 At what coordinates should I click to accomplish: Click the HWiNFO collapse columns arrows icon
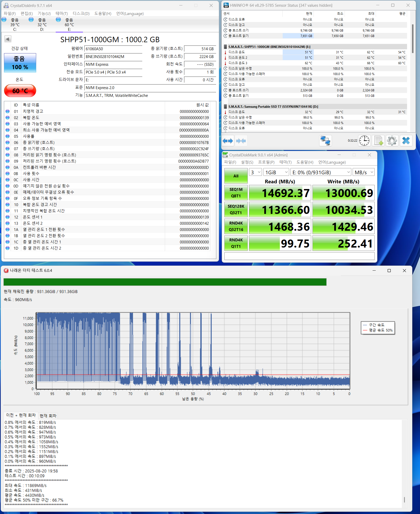click(241, 141)
